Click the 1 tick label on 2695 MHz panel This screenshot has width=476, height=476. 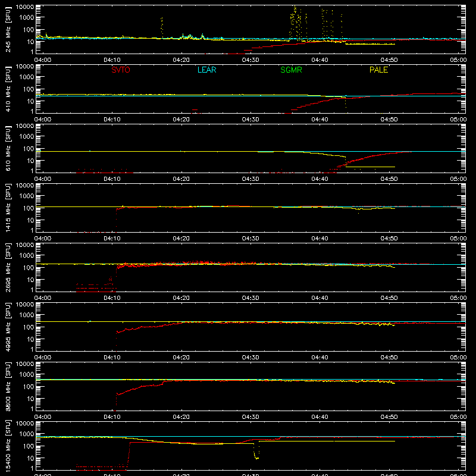click(32, 290)
